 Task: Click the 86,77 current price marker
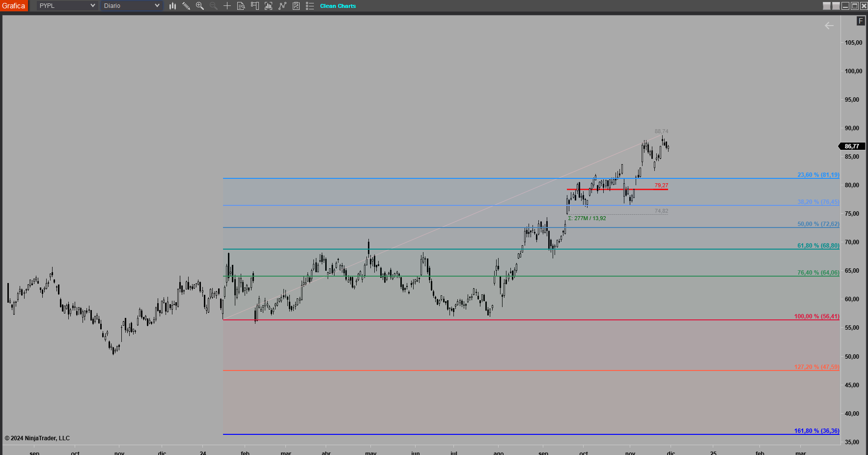(x=852, y=146)
